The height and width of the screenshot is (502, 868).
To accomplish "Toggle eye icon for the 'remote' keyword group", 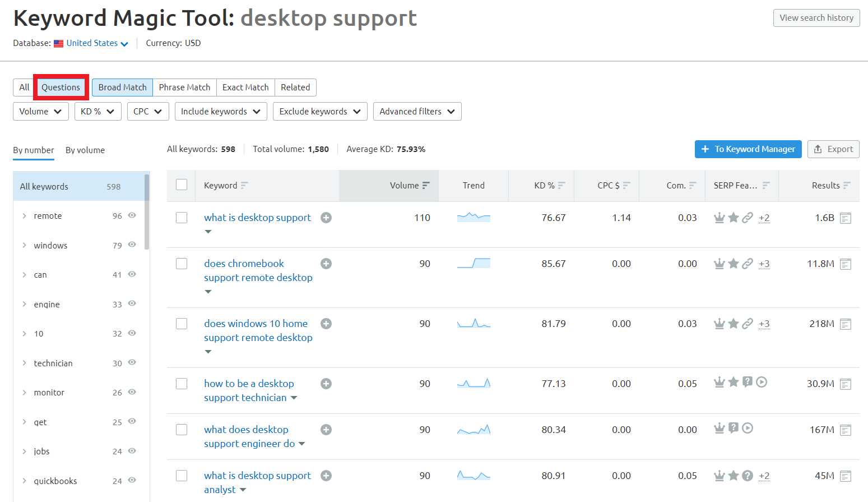I will pos(132,215).
